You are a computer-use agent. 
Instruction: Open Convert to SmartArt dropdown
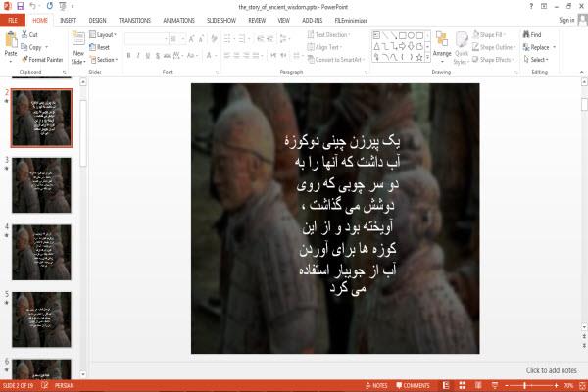click(x=335, y=59)
